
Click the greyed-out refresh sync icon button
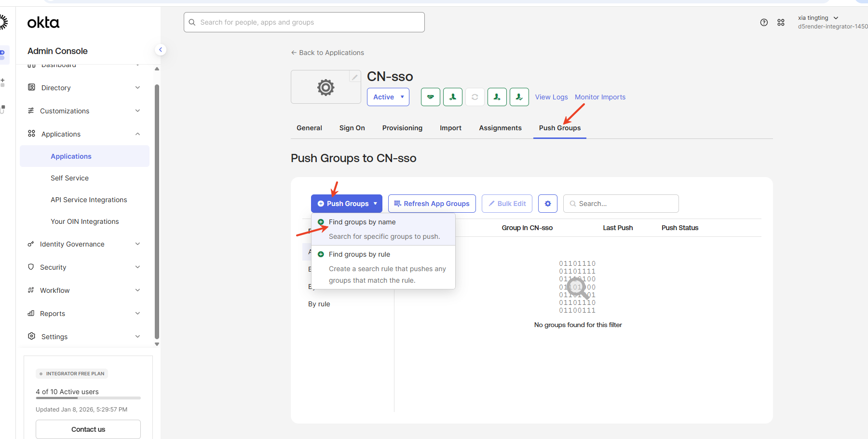475,97
